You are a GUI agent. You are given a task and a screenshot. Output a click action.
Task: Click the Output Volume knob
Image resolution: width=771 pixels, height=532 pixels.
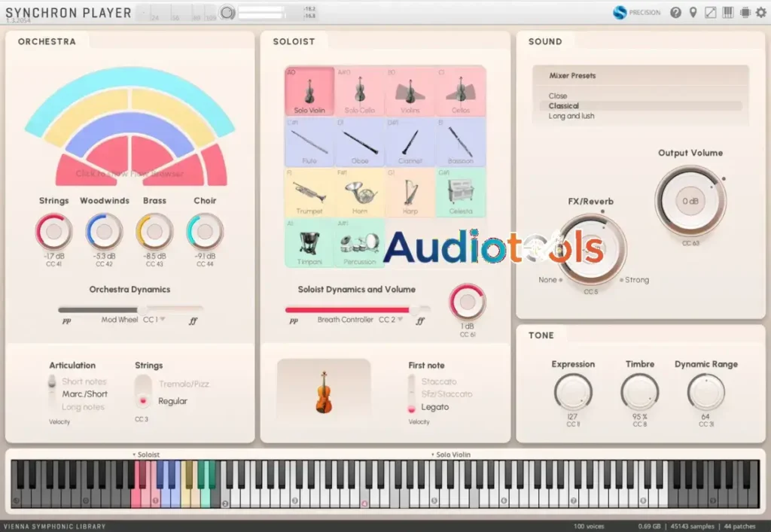tap(690, 201)
